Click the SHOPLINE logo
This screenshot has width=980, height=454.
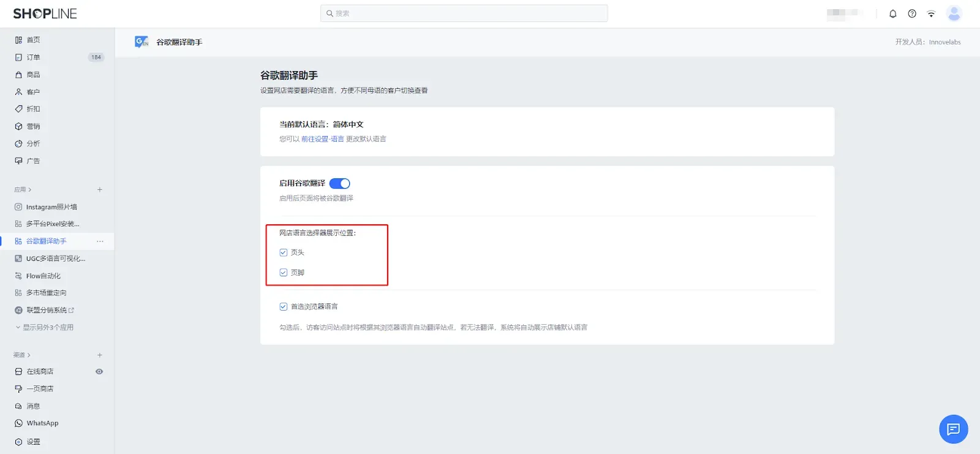tap(45, 13)
